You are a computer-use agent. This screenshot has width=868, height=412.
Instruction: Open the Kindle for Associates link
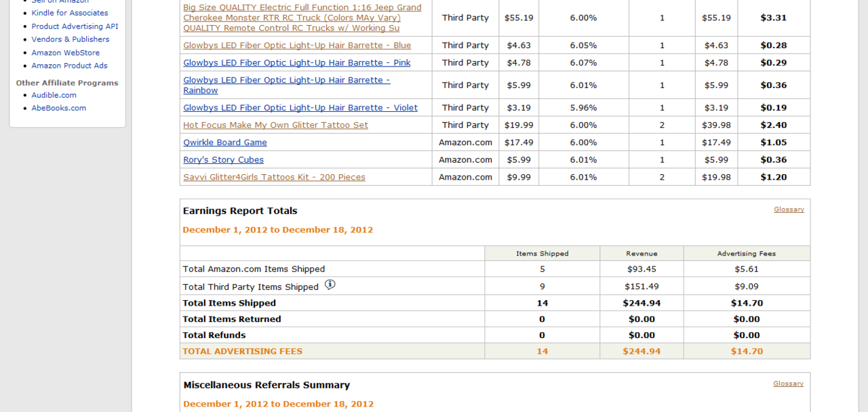point(70,13)
